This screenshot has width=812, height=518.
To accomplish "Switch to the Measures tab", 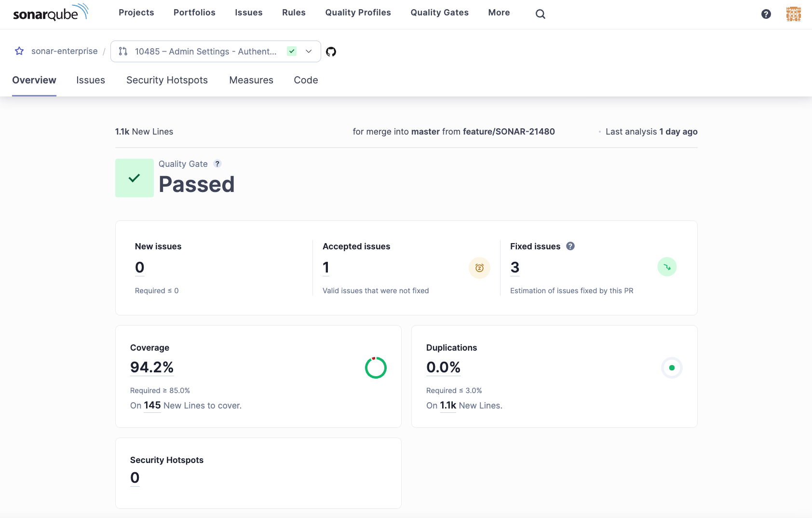I will pyautogui.click(x=251, y=80).
